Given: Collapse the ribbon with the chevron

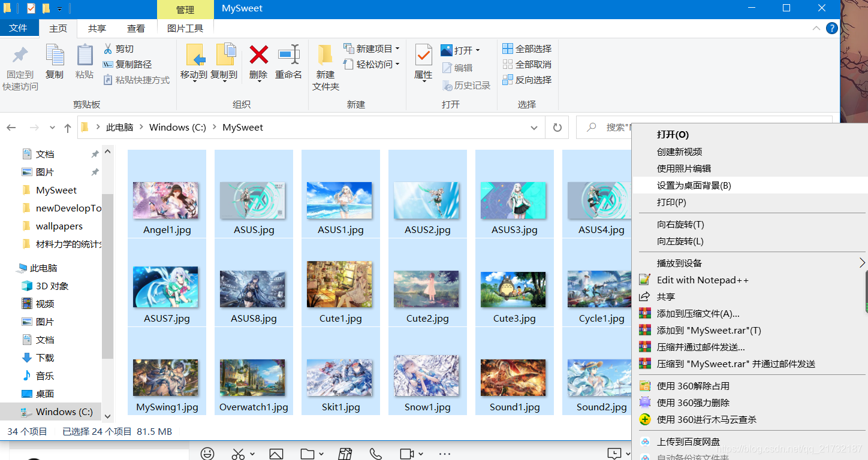Looking at the screenshot, I should (x=816, y=28).
